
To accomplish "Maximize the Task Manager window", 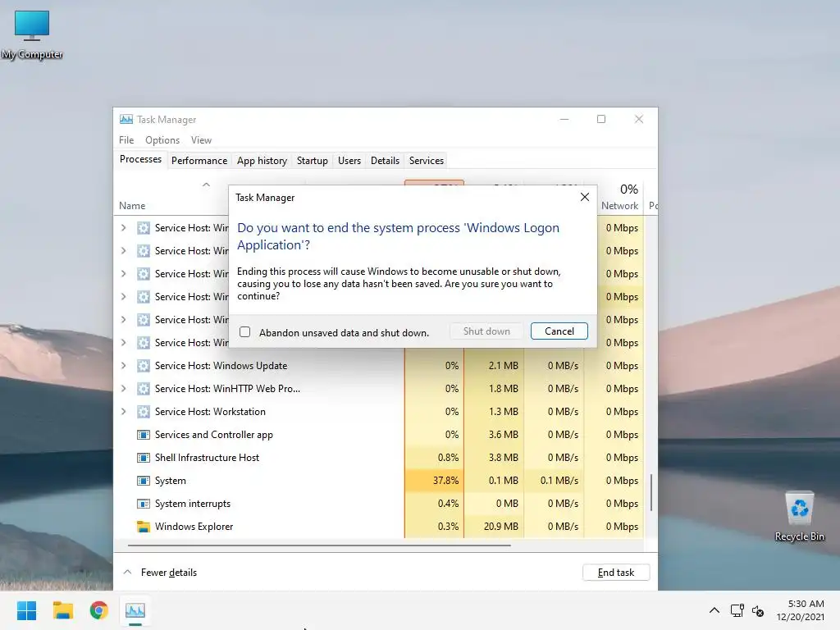I will pyautogui.click(x=601, y=119).
